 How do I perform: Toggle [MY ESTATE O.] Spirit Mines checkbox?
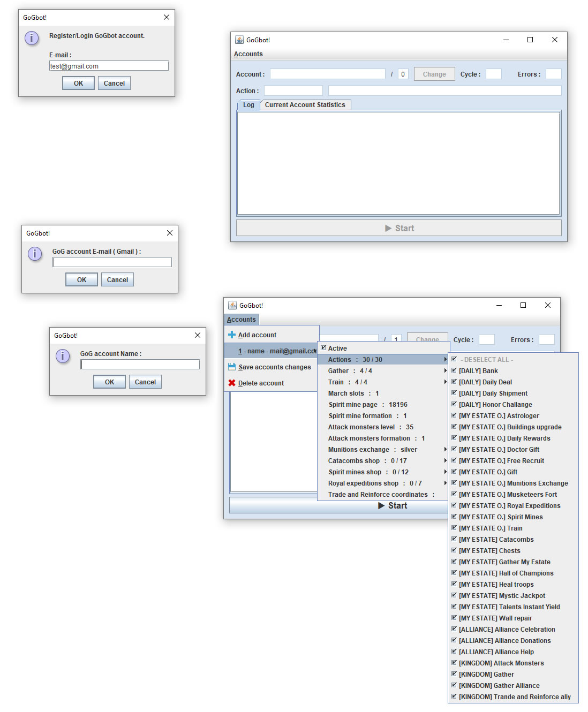pos(454,517)
